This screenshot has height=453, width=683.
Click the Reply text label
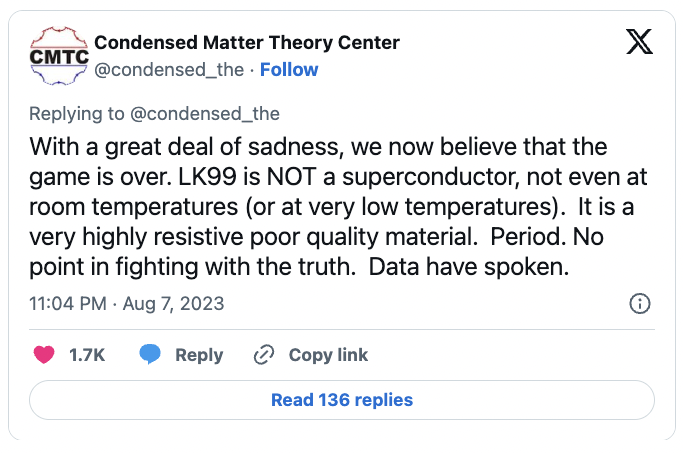tap(198, 355)
